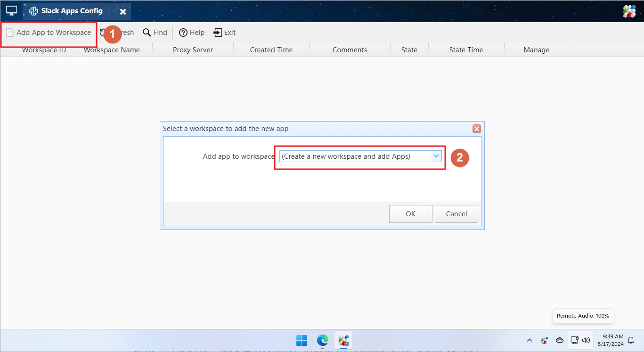Click the remote desktop app taskbar icon
Image resolution: width=644 pixels, height=352 pixels.
click(343, 340)
